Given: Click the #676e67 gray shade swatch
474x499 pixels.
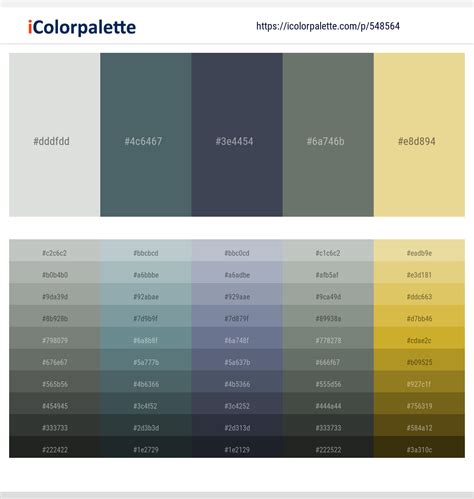Looking at the screenshot, I should 55,360.
